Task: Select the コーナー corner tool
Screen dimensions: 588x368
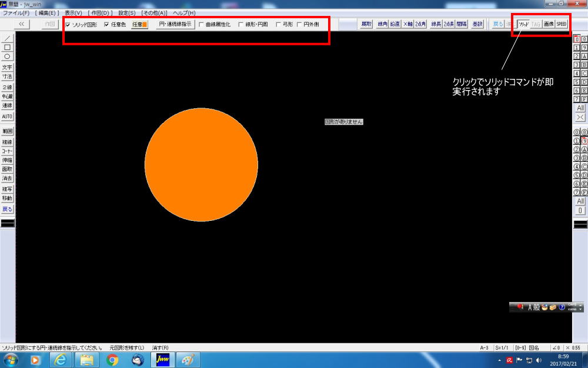Action: [x=7, y=151]
